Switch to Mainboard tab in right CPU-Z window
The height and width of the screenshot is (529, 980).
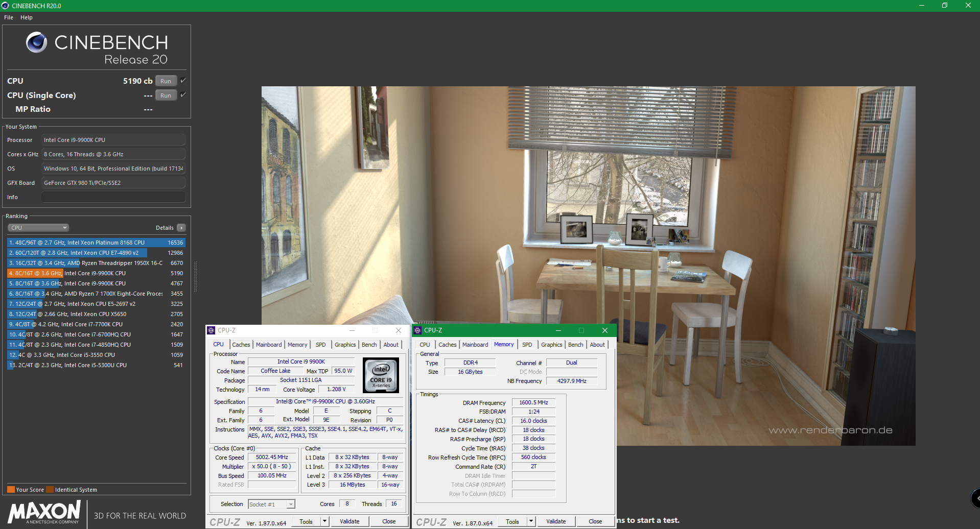(475, 345)
